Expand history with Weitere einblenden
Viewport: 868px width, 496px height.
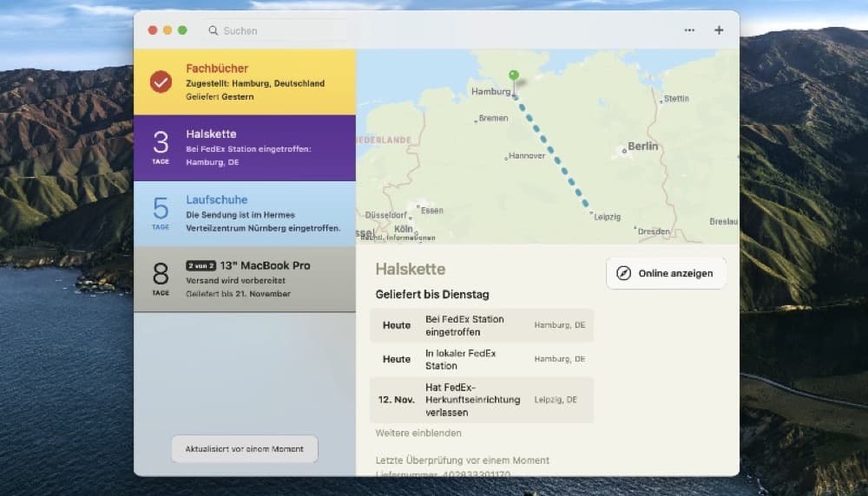click(418, 433)
